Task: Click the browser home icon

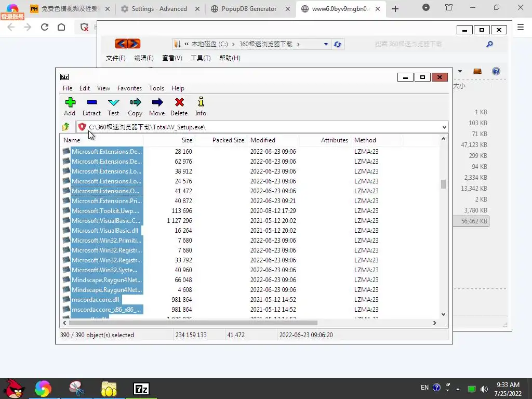Action: [x=61, y=27]
